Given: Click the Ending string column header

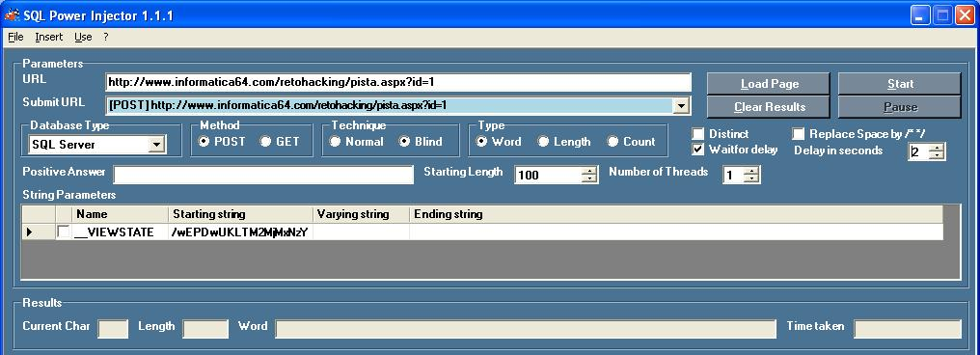Looking at the screenshot, I should pyautogui.click(x=675, y=214).
